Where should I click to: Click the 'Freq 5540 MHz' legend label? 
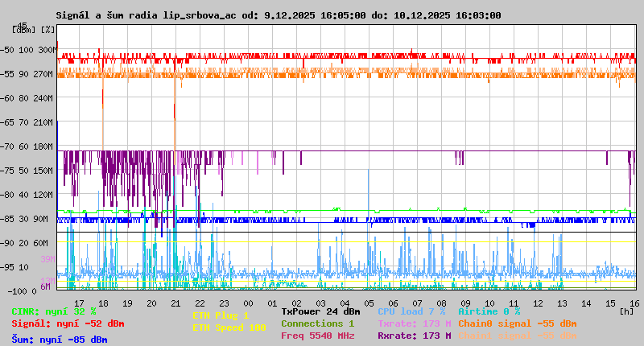point(317,336)
